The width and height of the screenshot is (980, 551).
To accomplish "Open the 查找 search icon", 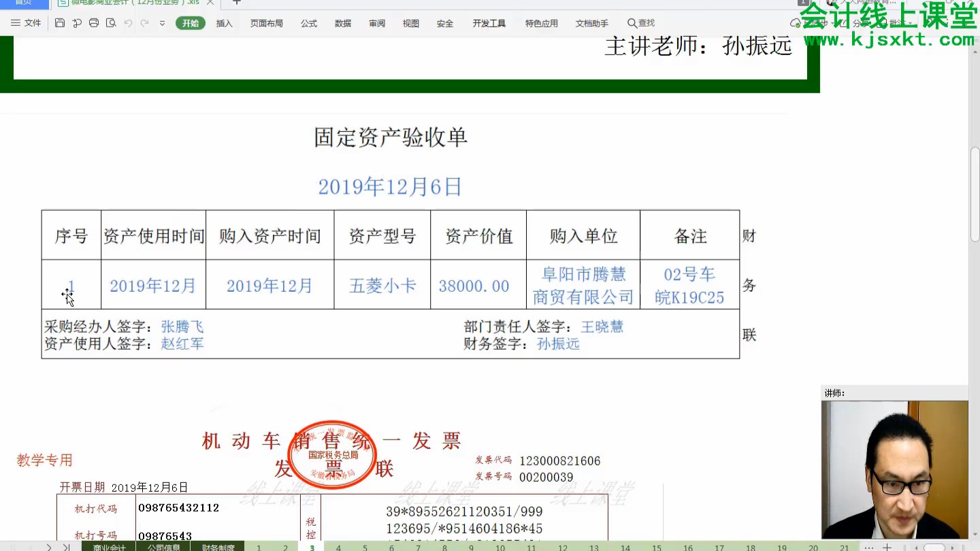I will [x=640, y=23].
